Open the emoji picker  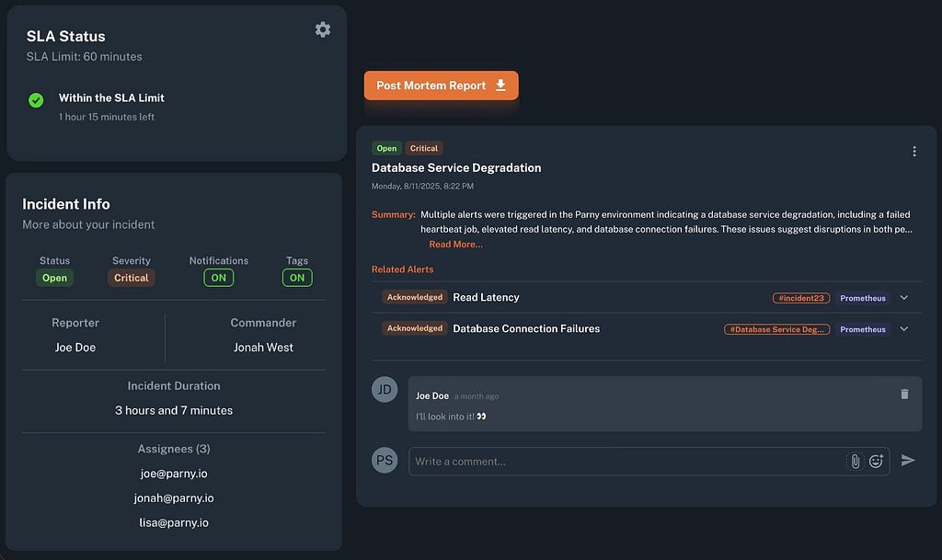[x=876, y=461]
